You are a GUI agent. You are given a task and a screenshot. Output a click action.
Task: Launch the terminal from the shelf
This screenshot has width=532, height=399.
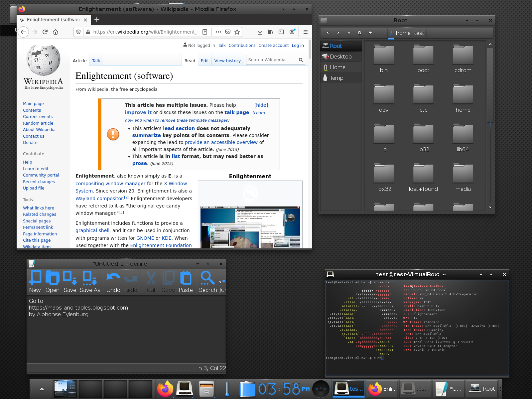(185, 389)
